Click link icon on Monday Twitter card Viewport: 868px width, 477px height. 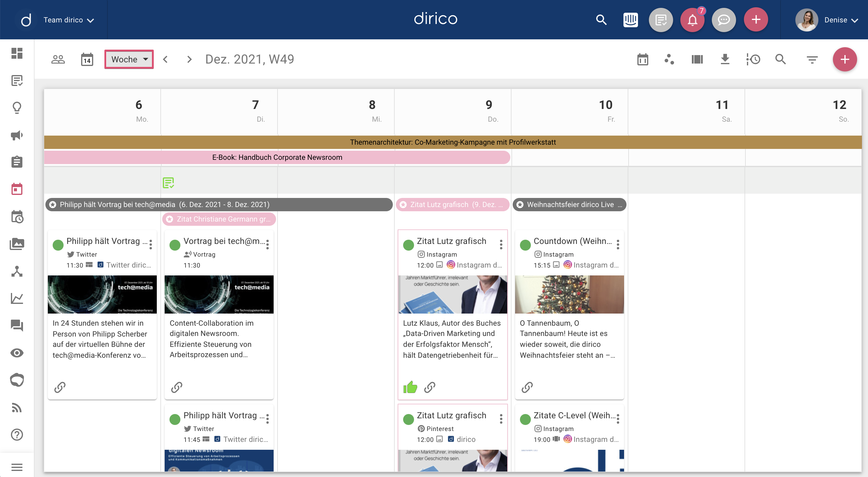(x=60, y=387)
